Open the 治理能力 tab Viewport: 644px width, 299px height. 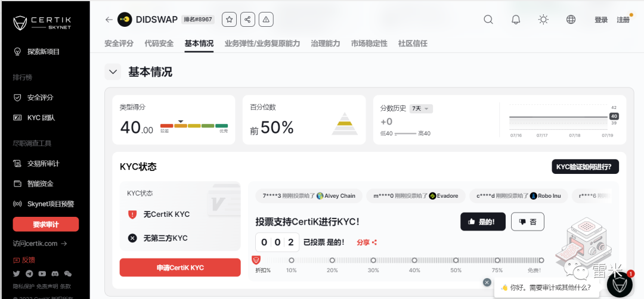point(326,43)
